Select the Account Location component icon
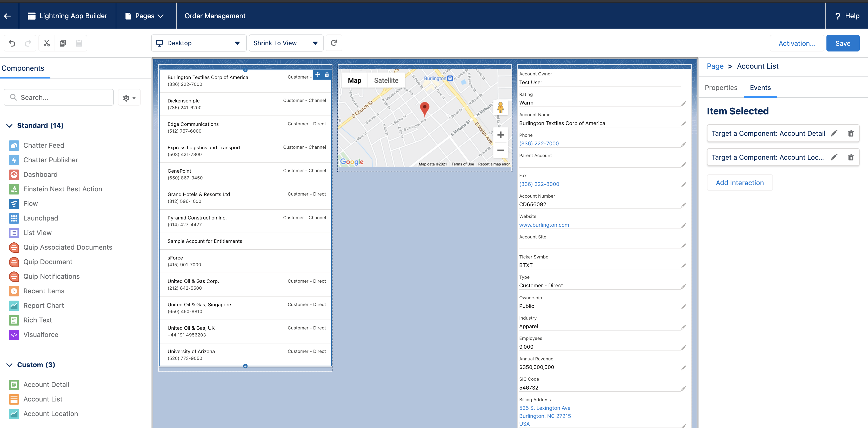868x428 pixels. 14,414
